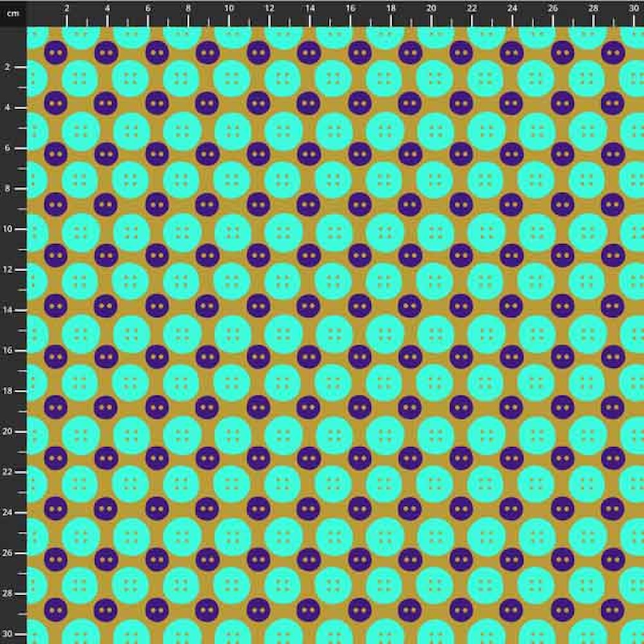Select the 20 cm mark on vertical ruler
The image size is (644, 644).
coord(8,431)
